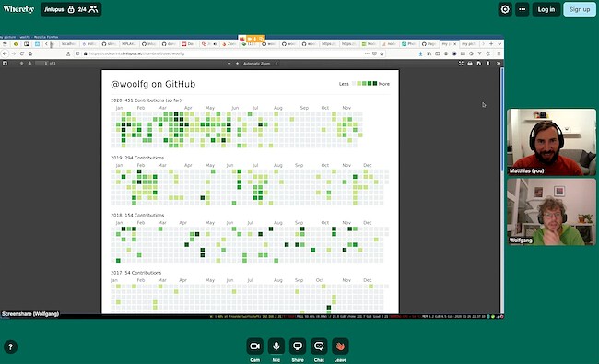
Task: Open the help question mark button
Action: pyautogui.click(x=11, y=346)
